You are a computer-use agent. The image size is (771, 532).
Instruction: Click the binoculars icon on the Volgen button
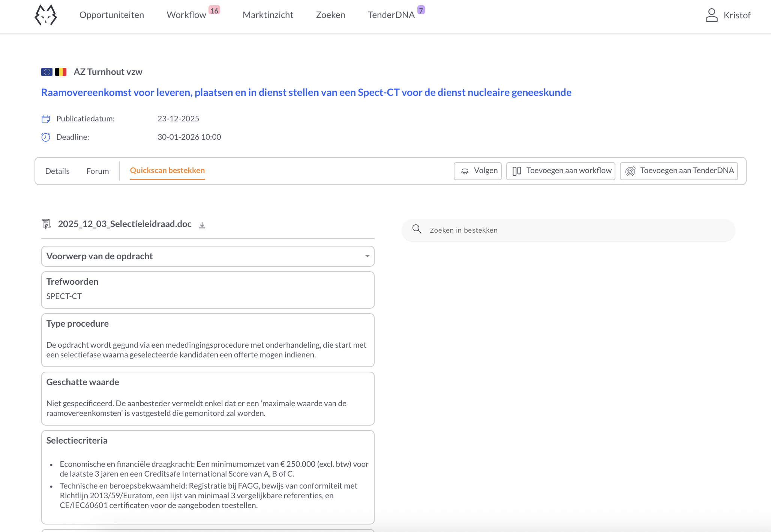(x=465, y=171)
